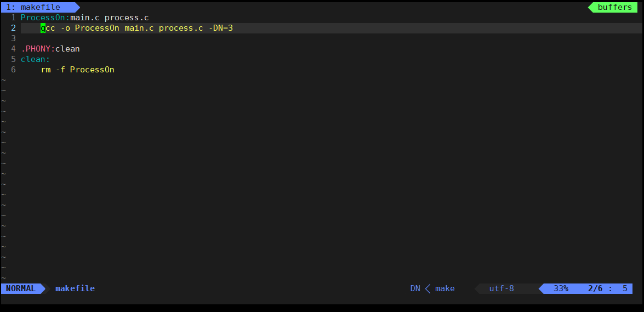The image size is (644, 312).
Task: Click the green 'buffers' label
Action: (614, 7)
